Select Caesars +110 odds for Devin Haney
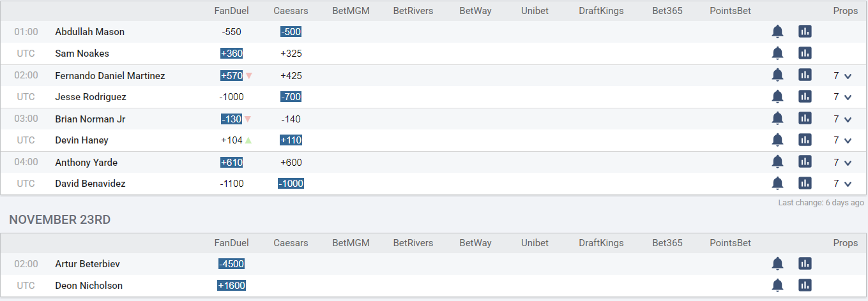 (x=291, y=140)
